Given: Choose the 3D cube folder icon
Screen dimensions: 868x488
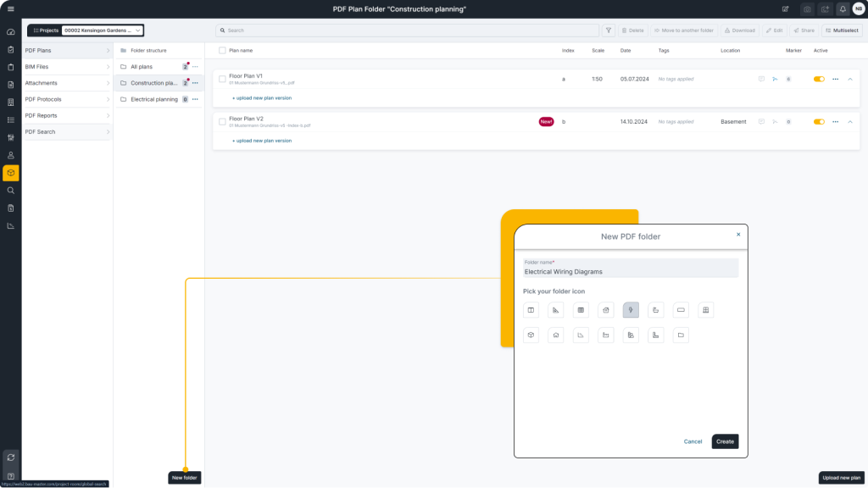Looking at the screenshot, I should (530, 335).
